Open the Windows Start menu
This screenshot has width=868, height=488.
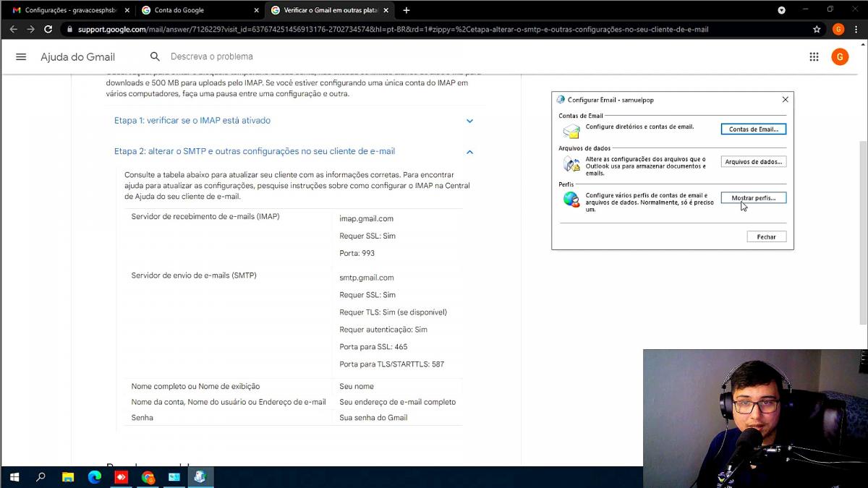click(x=14, y=477)
